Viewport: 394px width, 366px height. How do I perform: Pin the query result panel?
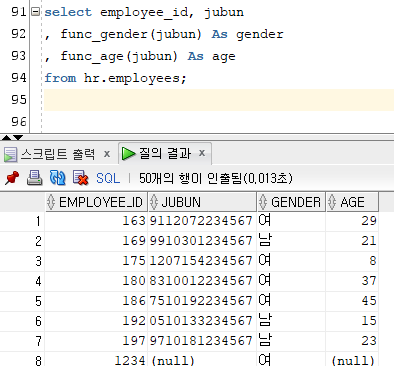pyautogui.click(x=12, y=178)
